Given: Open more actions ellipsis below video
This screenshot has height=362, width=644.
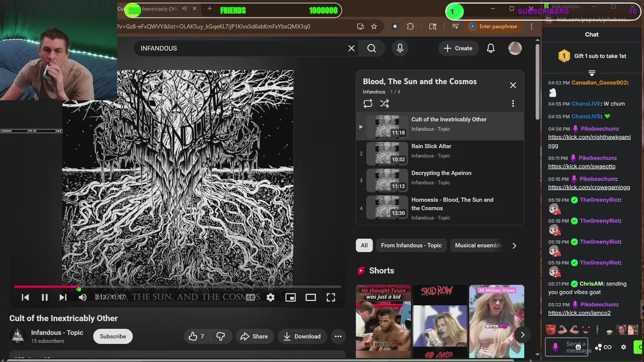Looking at the screenshot, I should 338,336.
